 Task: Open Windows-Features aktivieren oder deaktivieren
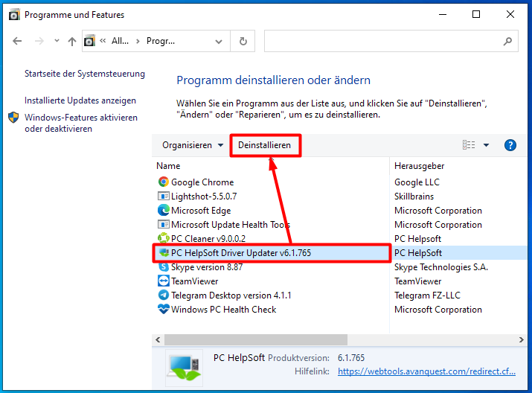click(81, 124)
